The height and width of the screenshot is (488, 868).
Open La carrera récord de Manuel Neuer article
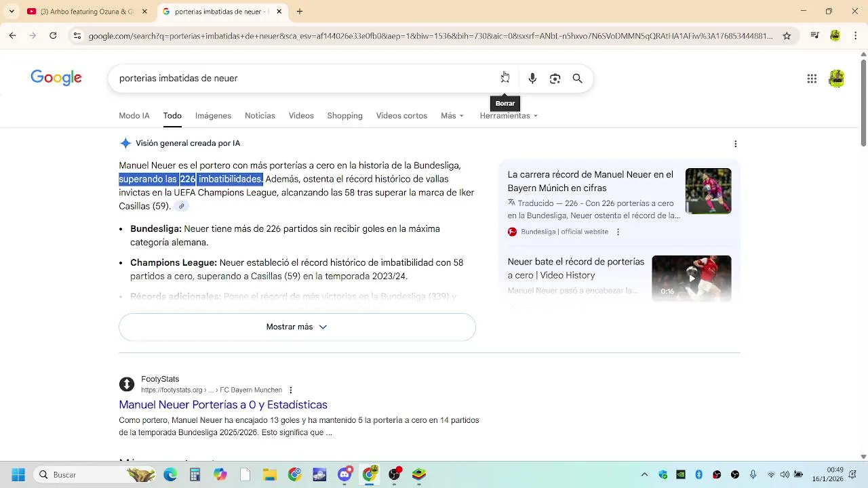[591, 182]
